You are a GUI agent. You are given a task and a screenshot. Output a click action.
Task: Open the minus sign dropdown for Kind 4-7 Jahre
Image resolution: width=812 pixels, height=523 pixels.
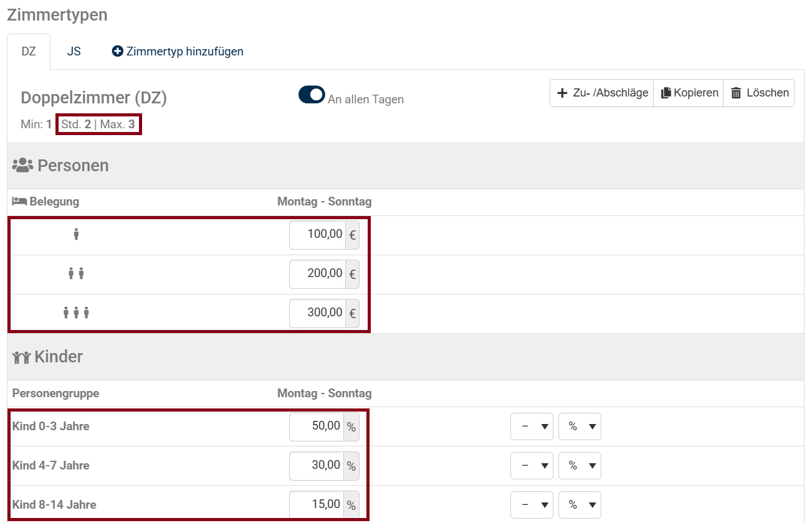[532, 466]
